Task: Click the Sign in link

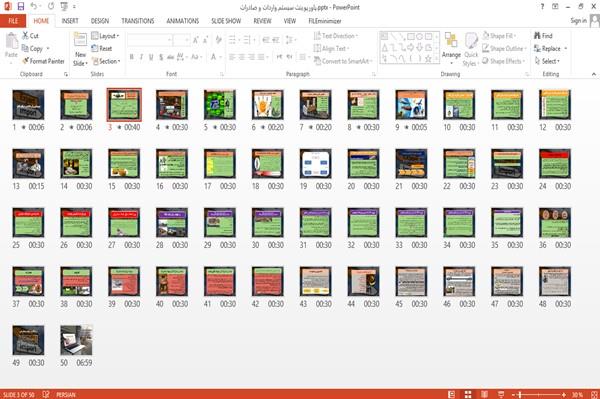Action: 578,21
